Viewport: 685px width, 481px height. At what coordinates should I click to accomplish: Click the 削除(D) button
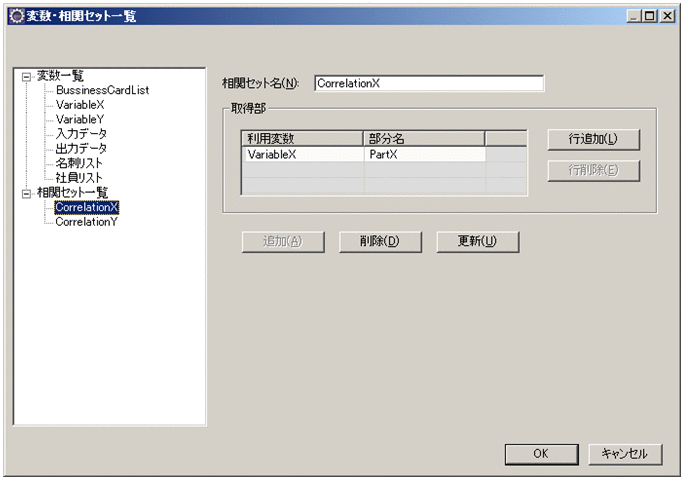pyautogui.click(x=380, y=242)
